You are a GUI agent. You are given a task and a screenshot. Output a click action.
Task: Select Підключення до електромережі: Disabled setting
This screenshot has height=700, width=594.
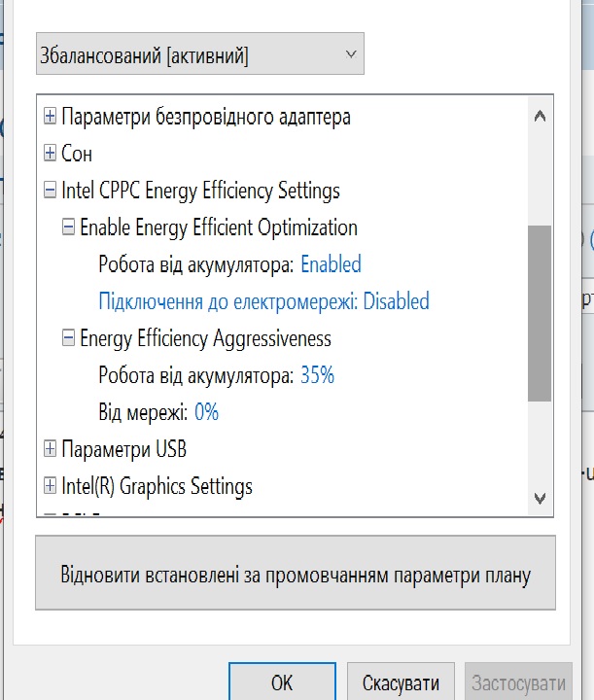pos(263,301)
